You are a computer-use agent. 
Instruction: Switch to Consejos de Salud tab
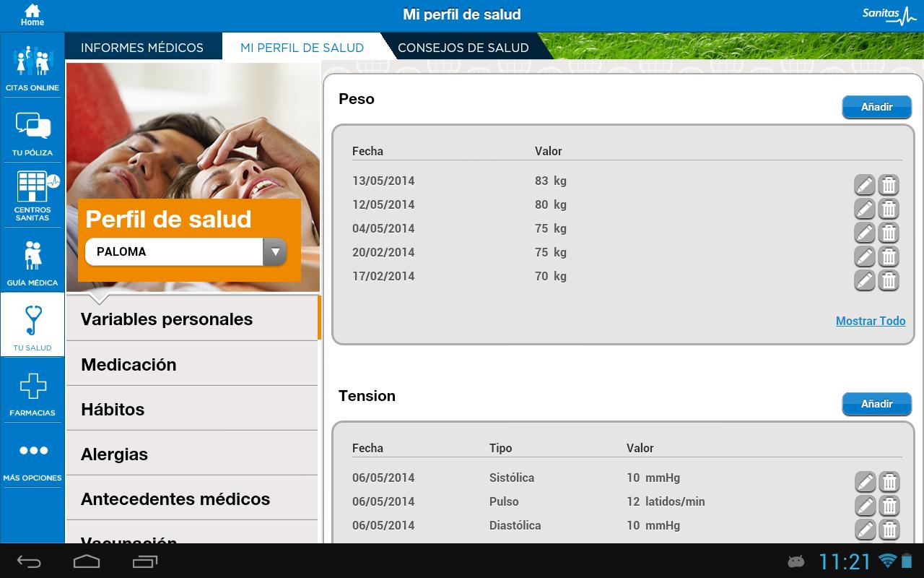click(x=463, y=48)
